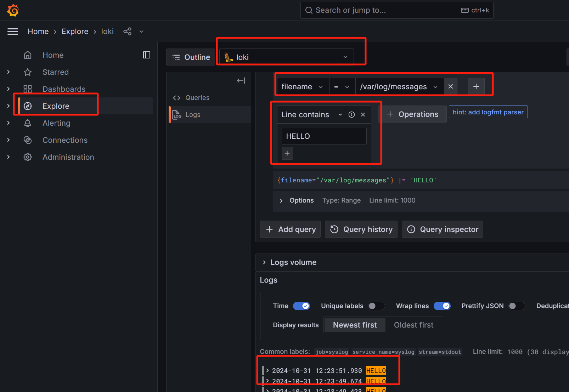Add another line filter value
569x392 pixels.
287,153
